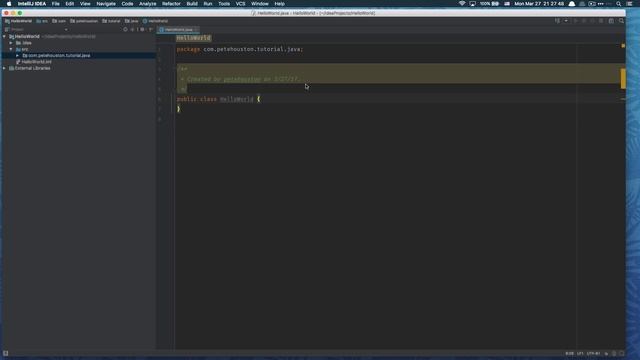The height and width of the screenshot is (360, 640).
Task: Open the run configuration dropdown
Action: (x=566, y=21)
